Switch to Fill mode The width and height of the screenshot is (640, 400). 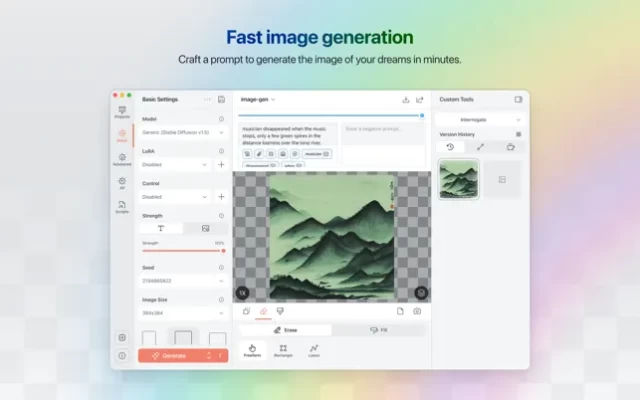378,329
